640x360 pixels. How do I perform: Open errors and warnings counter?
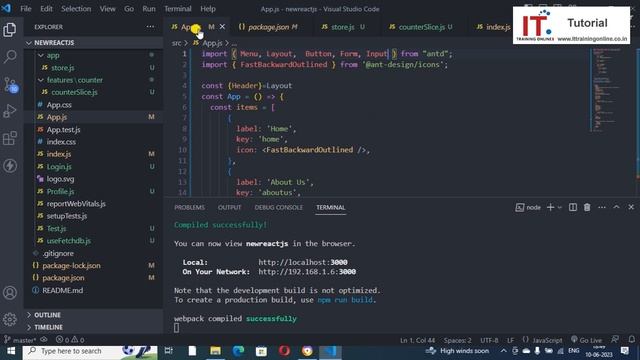click(x=70, y=340)
